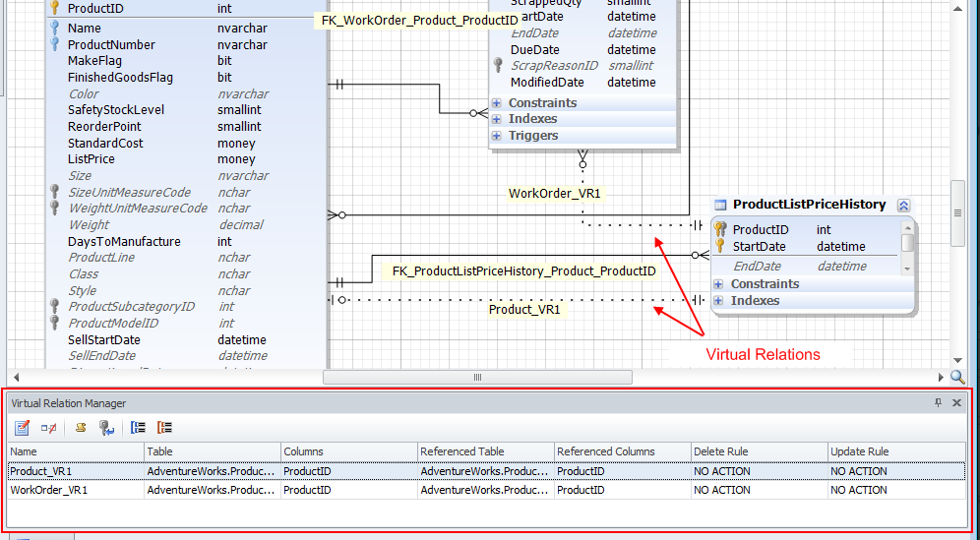Image resolution: width=980 pixels, height=540 pixels.
Task: Sort by the Delete Rule column header
Action: pyautogui.click(x=760, y=451)
